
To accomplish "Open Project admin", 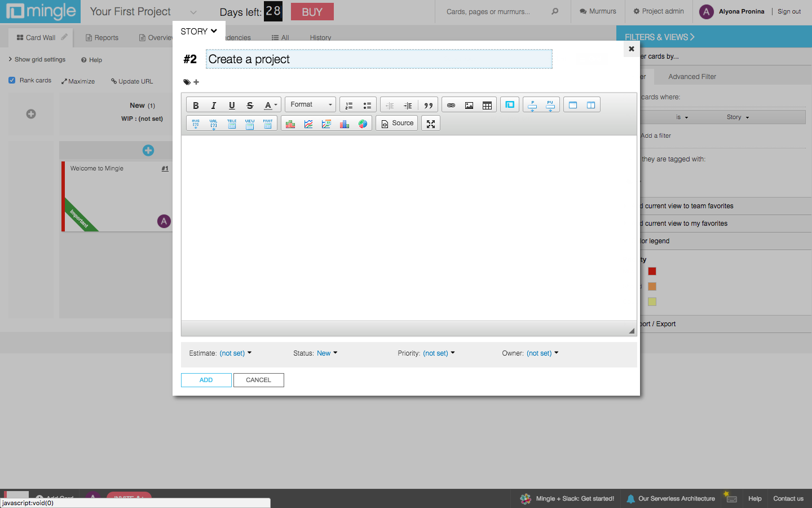I will 659,11.
